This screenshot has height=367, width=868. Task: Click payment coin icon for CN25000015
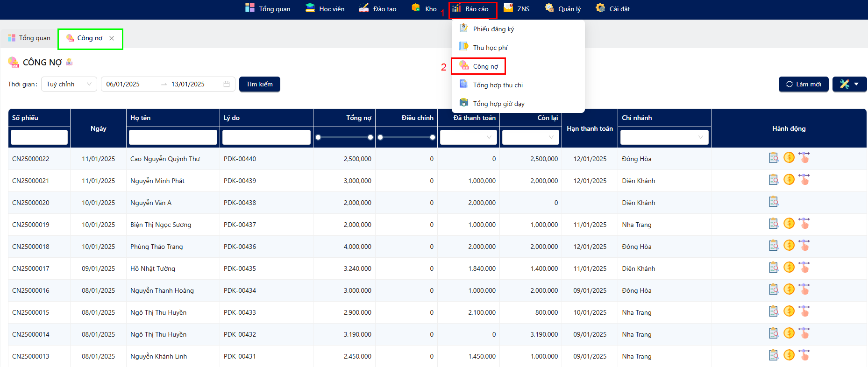click(x=789, y=311)
